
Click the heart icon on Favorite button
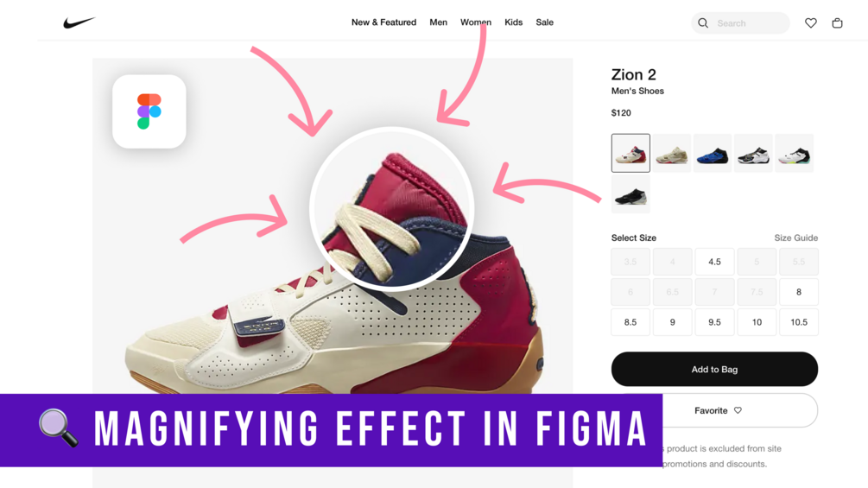click(x=738, y=410)
